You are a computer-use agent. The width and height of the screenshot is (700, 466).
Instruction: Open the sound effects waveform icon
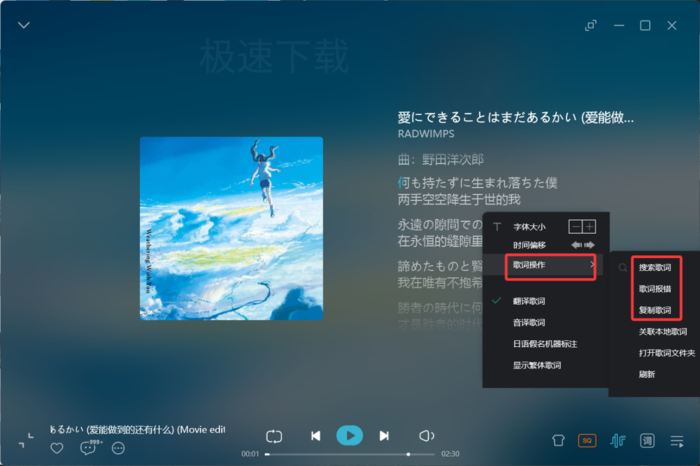(617, 441)
